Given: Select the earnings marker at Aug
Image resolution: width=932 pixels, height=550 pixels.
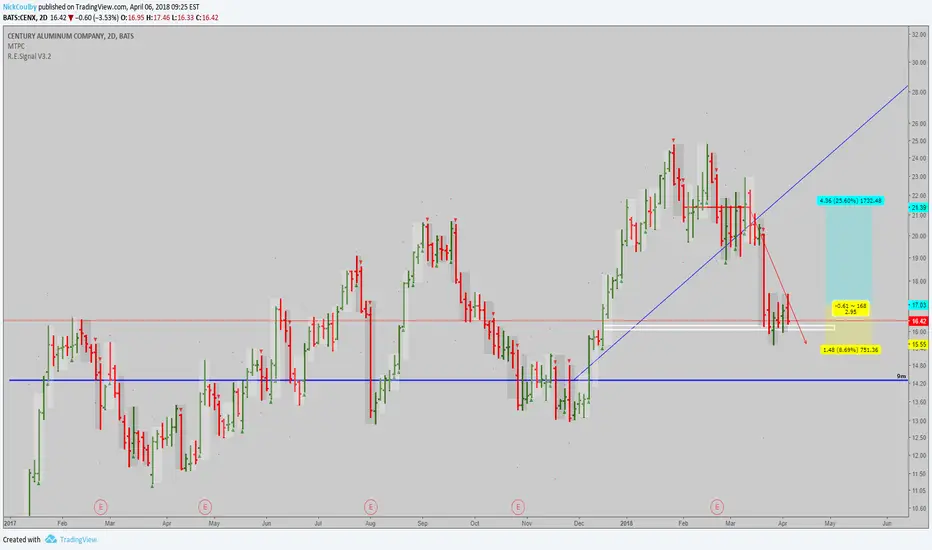Looking at the screenshot, I should click(x=370, y=507).
